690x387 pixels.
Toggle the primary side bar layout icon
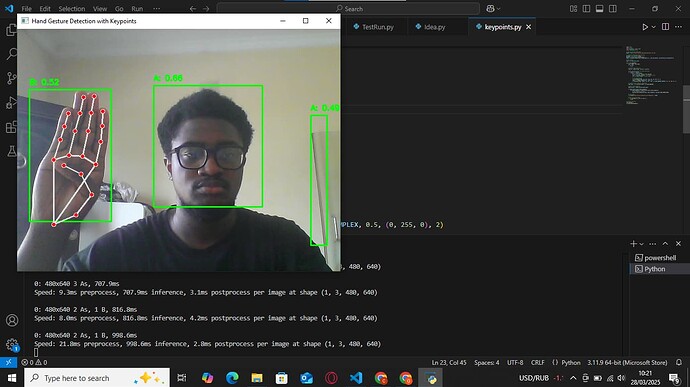(586, 9)
